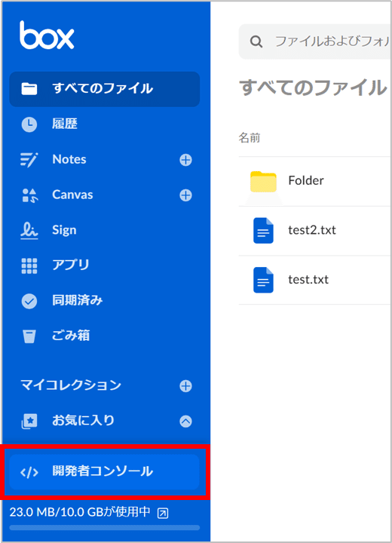Image resolution: width=392 pixels, height=543 pixels.
Task: Create new canvas with Canvas plus button
Action: coord(185,195)
